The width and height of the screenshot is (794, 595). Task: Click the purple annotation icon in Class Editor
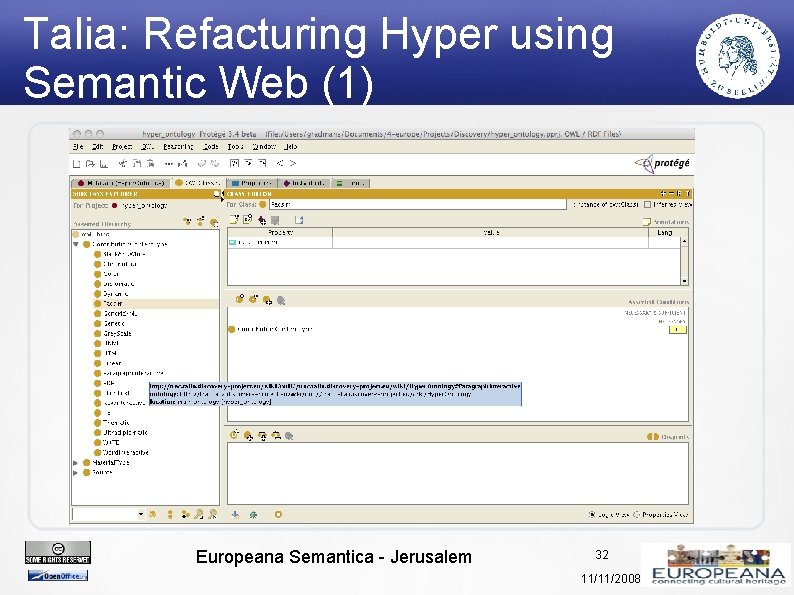point(261,220)
